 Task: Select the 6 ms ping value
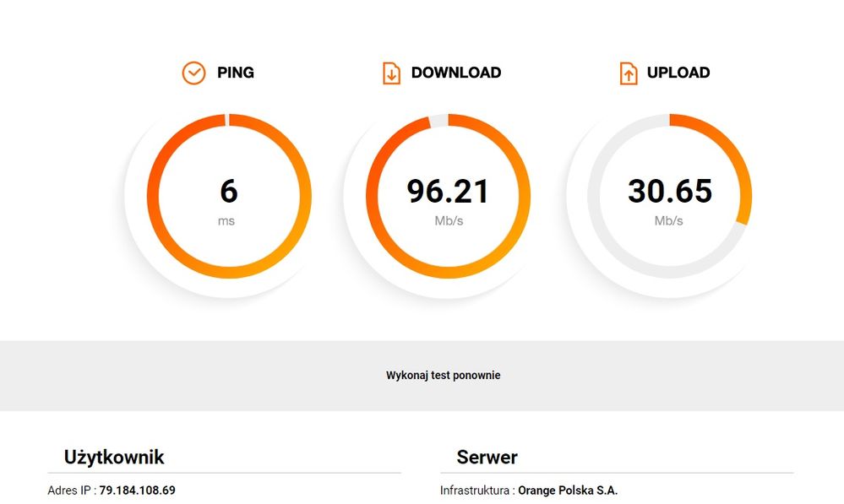[229, 192]
